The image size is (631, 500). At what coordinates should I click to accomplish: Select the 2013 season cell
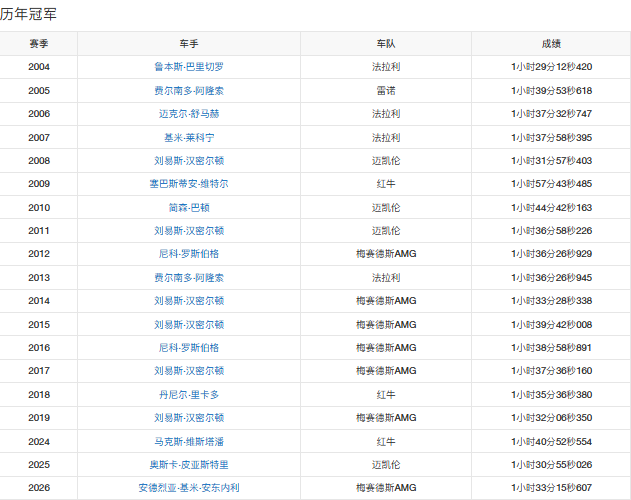click(x=39, y=278)
